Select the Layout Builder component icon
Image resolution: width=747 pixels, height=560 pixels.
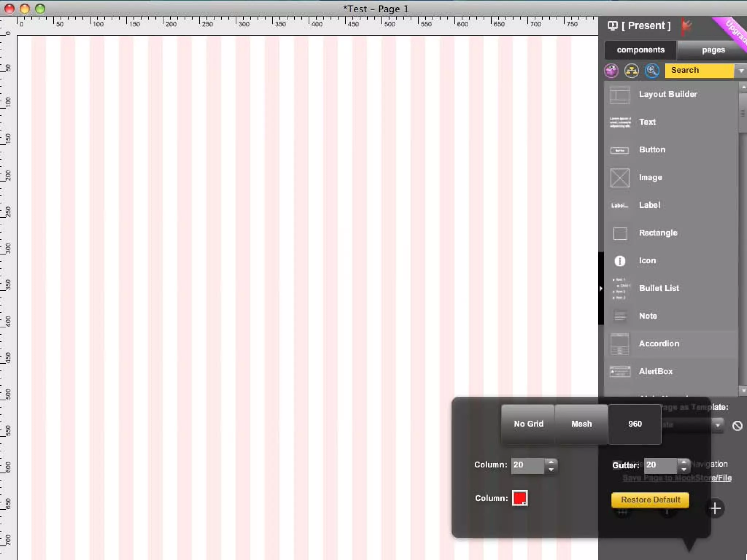620,94
